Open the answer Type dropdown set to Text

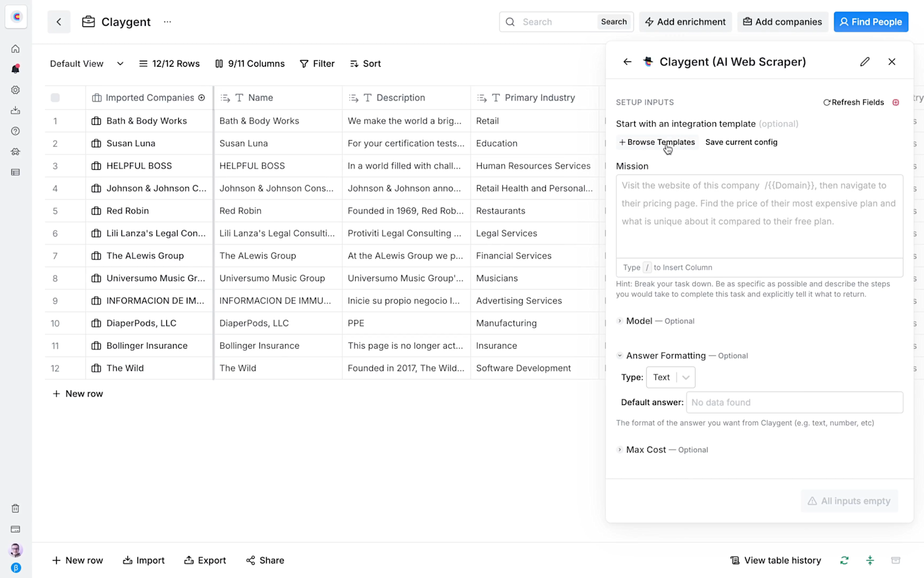671,377
